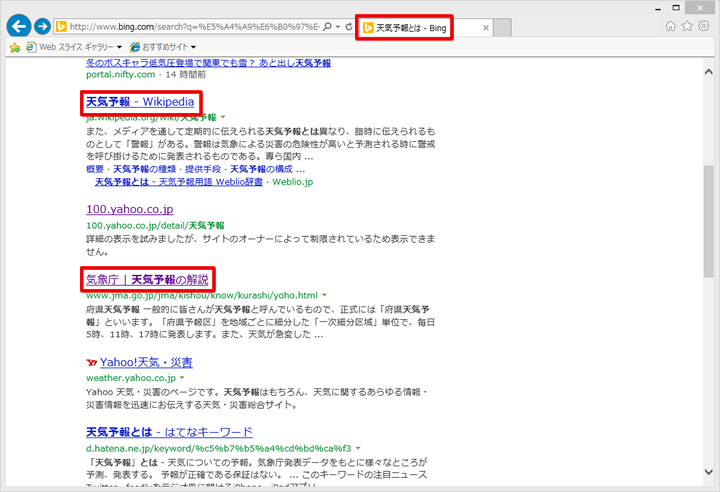Open the 天気予報とは - はてなキーワード result link
This screenshot has height=492, width=720.
(169, 432)
